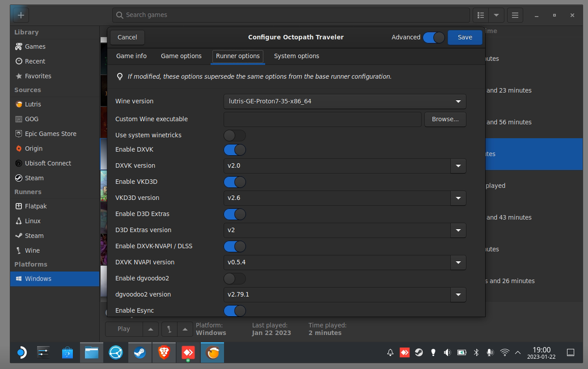Open Favorites in the sidebar
The image size is (588, 369).
[54, 76]
